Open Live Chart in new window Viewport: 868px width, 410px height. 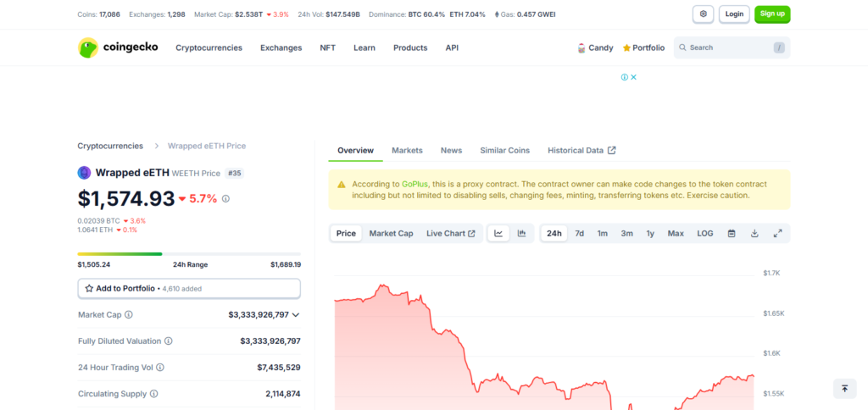(x=451, y=234)
